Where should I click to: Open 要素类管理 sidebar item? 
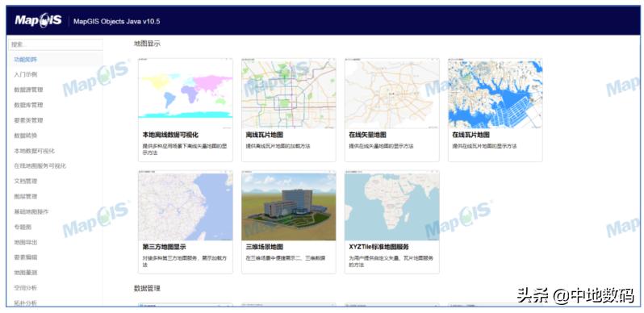point(28,120)
